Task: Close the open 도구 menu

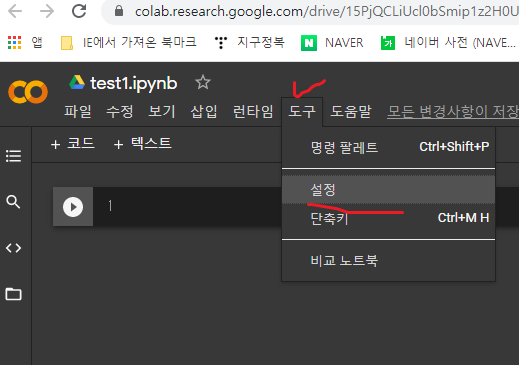Action: [x=302, y=112]
